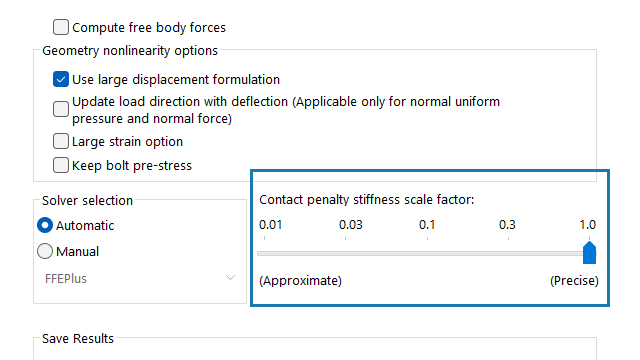Uncheck Use large displacement formulation
The image size is (640, 360).
61,79
